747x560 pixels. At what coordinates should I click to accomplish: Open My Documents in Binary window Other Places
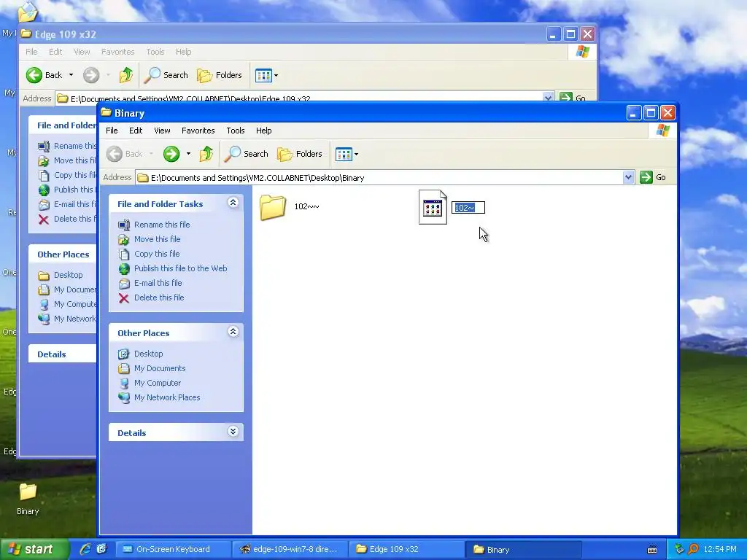[x=160, y=368]
